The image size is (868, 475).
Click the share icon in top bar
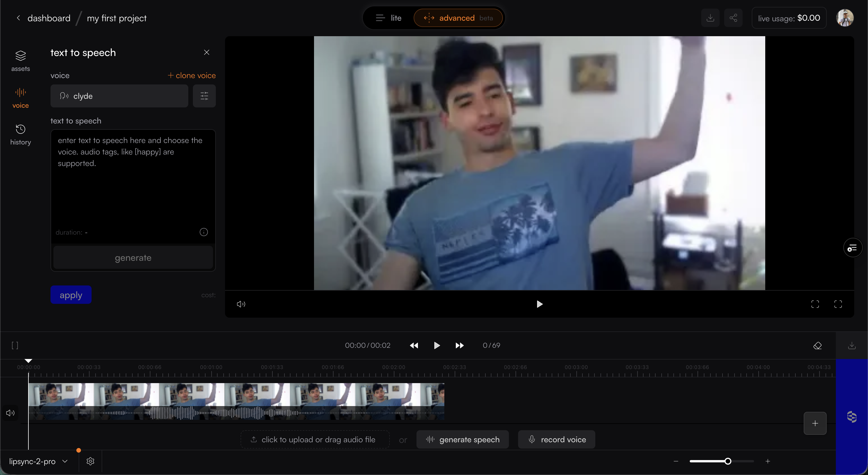(x=733, y=18)
